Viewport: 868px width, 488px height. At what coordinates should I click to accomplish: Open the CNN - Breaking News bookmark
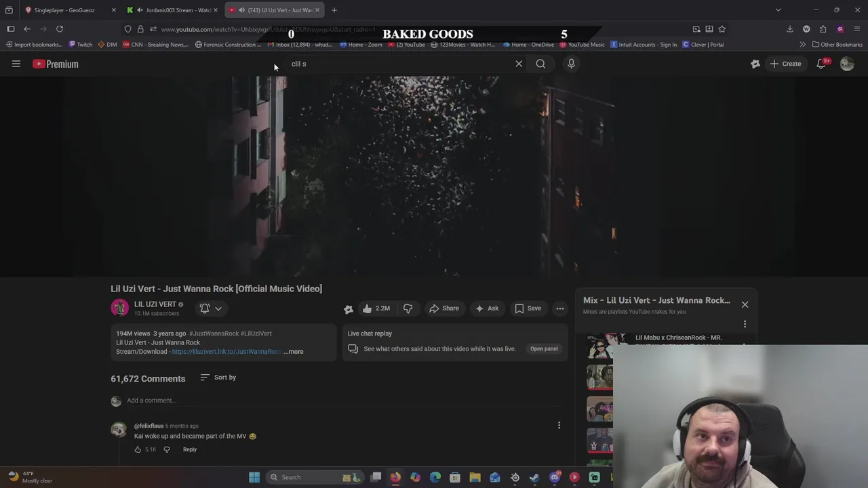(x=155, y=45)
